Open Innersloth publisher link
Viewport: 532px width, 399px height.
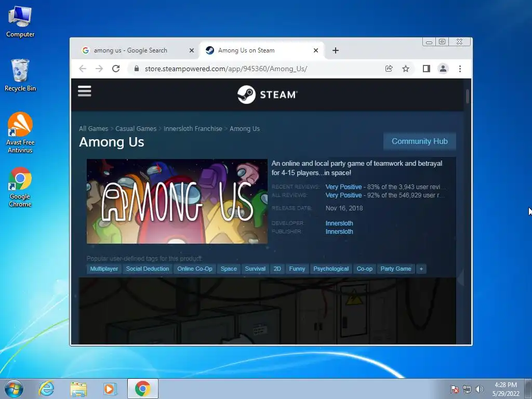coord(339,232)
